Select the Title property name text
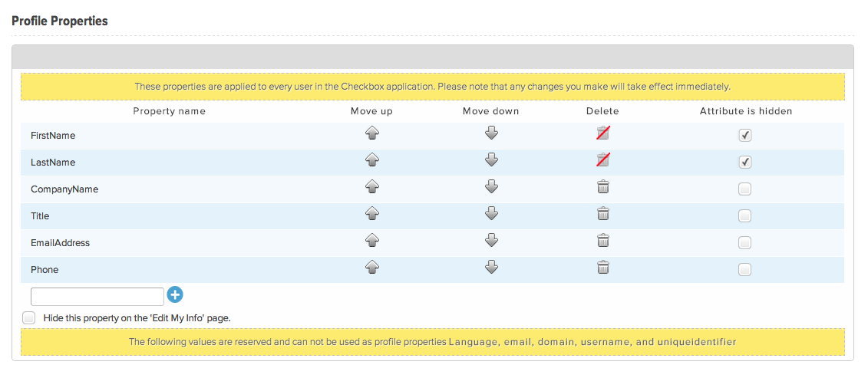 pos(40,216)
